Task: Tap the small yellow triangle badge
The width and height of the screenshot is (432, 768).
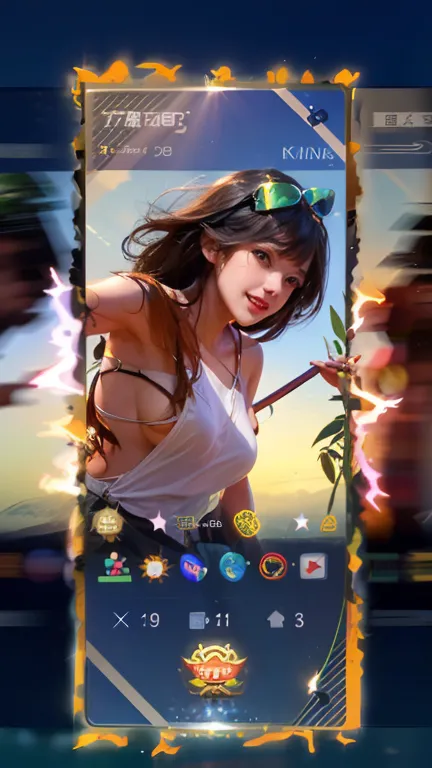Action: 328,524
